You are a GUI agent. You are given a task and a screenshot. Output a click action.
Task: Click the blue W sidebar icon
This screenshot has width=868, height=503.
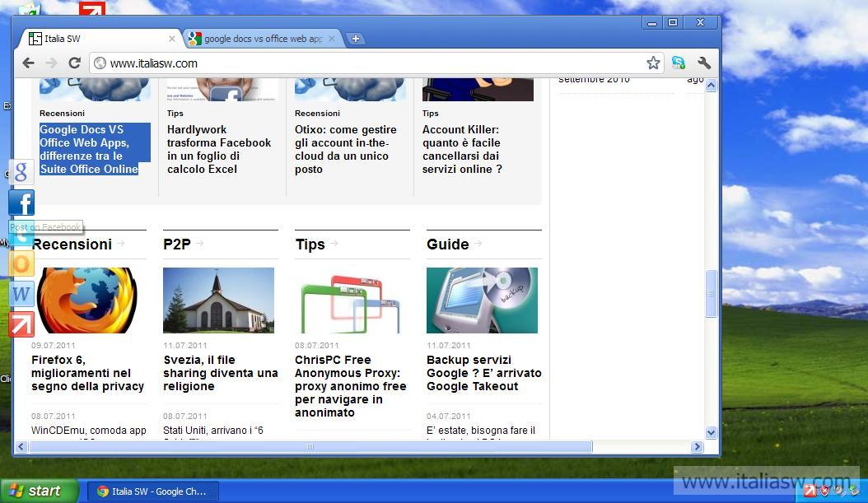coord(21,294)
